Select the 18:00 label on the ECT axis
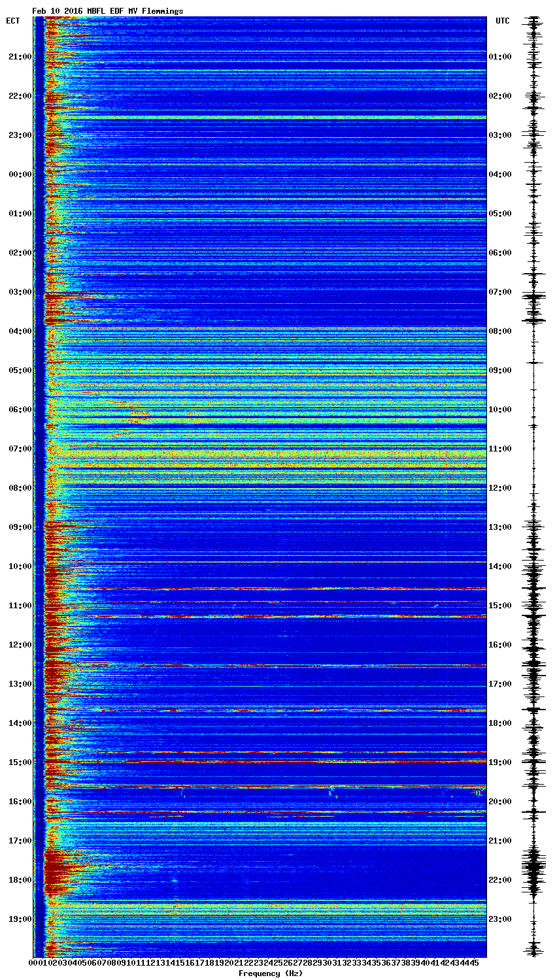 click(x=20, y=880)
